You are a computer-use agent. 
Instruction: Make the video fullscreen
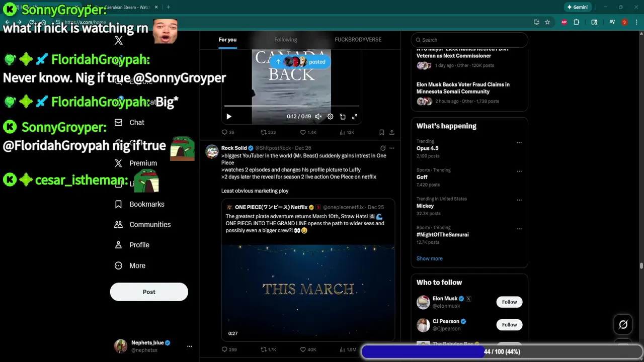tap(355, 117)
